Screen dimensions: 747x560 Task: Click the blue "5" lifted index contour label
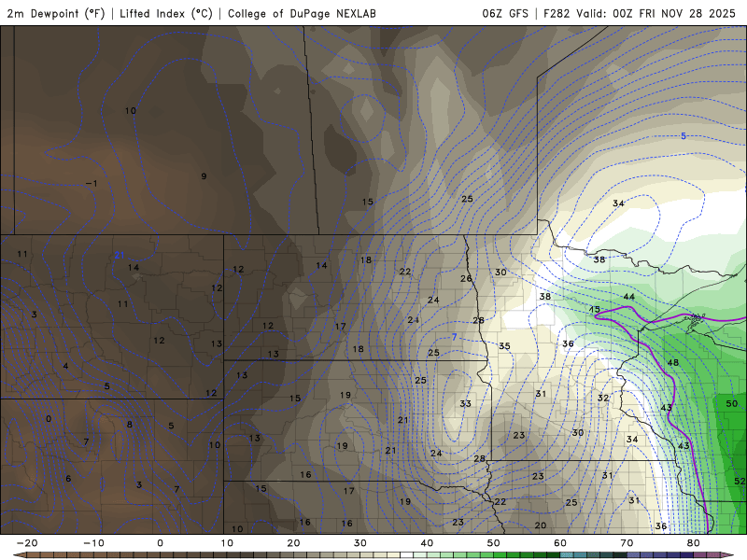coord(684,135)
